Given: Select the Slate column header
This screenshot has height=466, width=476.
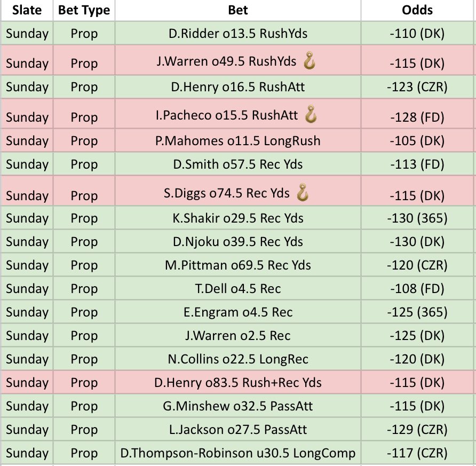Looking at the screenshot, I should coord(27,10).
